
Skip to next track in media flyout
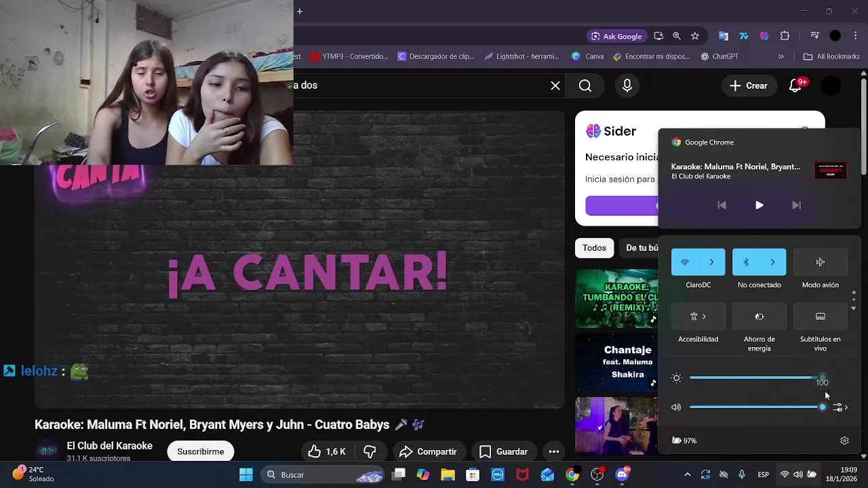(x=797, y=205)
